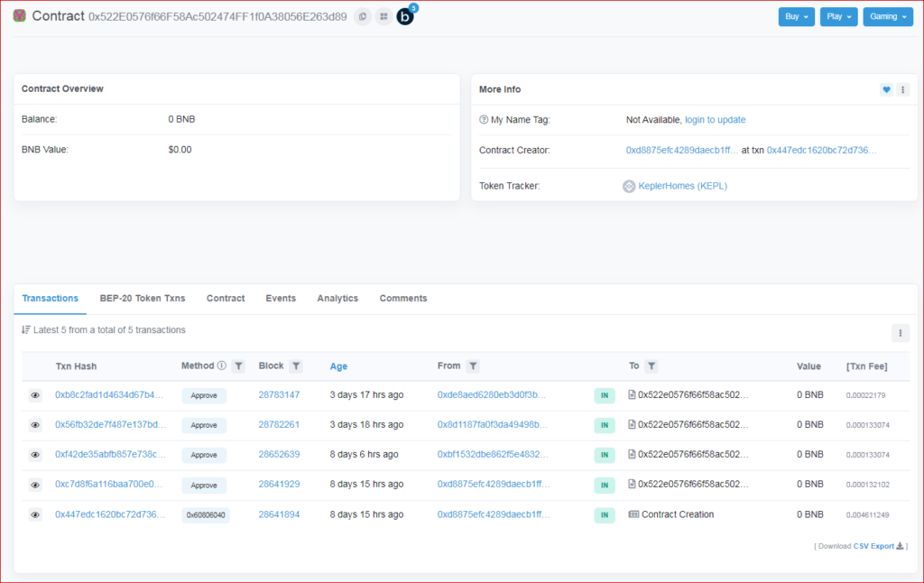This screenshot has width=924, height=583.
Task: Click the fee value 0.000132102
Action: click(x=867, y=485)
